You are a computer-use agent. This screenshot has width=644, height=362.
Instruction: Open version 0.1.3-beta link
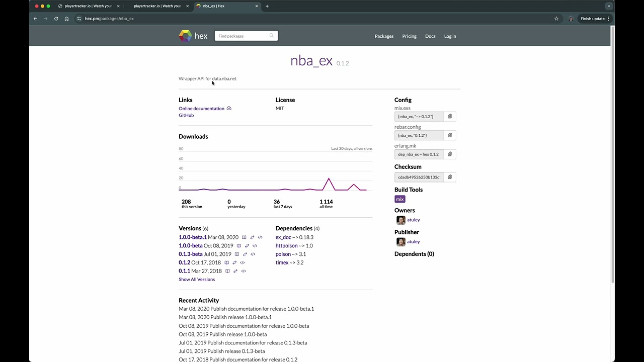tap(191, 254)
